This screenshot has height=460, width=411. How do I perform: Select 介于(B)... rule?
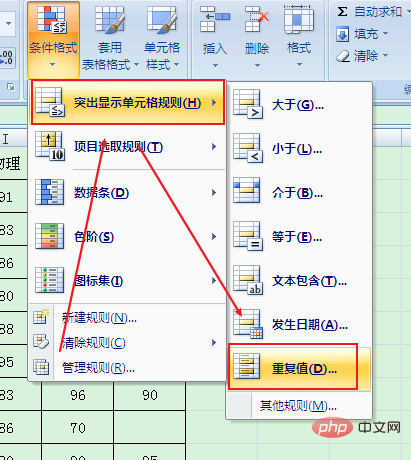(299, 192)
